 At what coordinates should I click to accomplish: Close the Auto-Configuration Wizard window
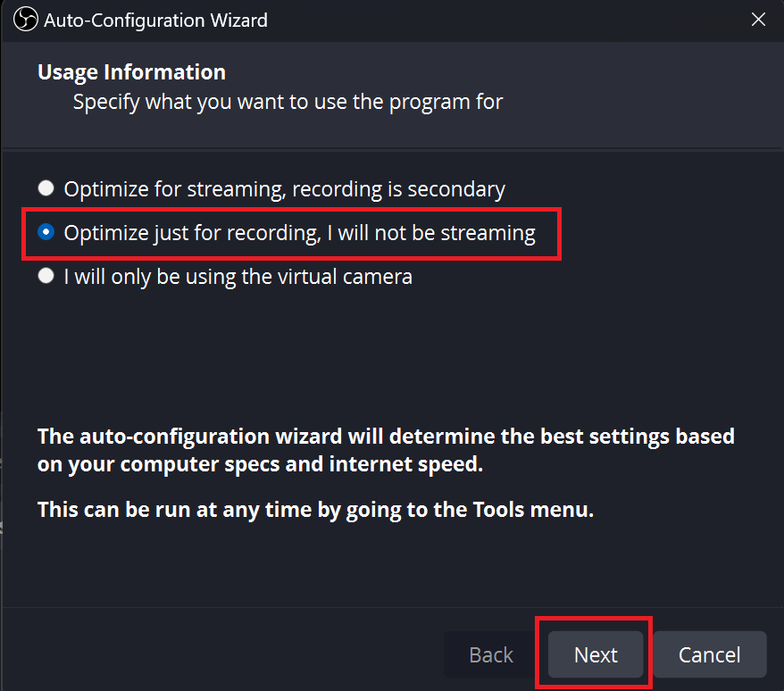point(758,20)
